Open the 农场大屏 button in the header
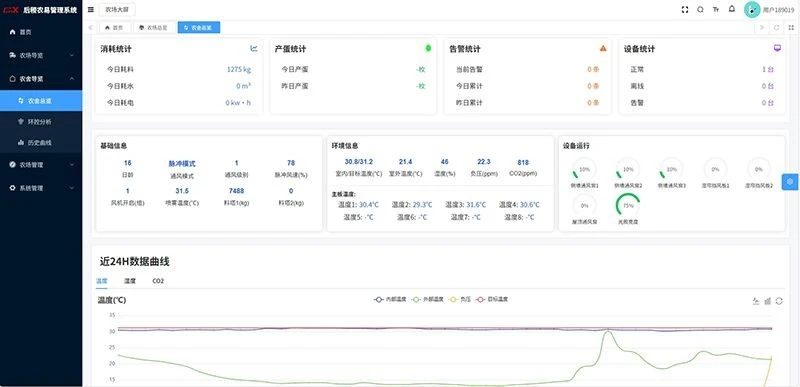Image resolution: width=800 pixels, height=387 pixels. coord(117,9)
